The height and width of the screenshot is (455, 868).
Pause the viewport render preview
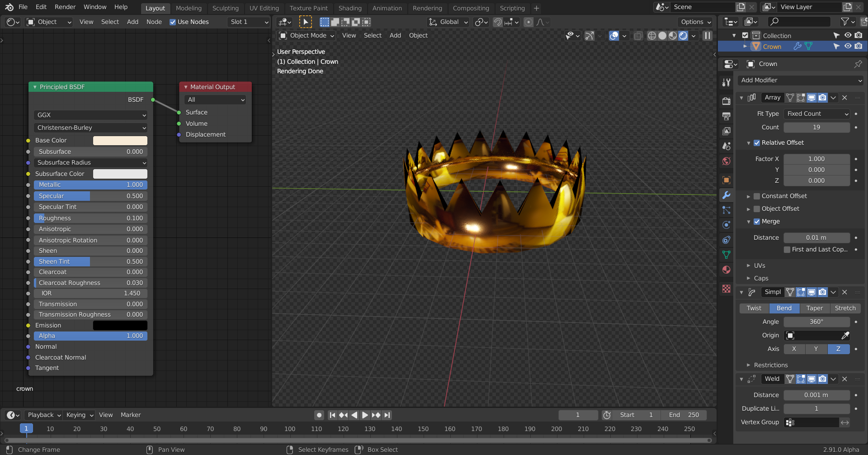coord(708,36)
